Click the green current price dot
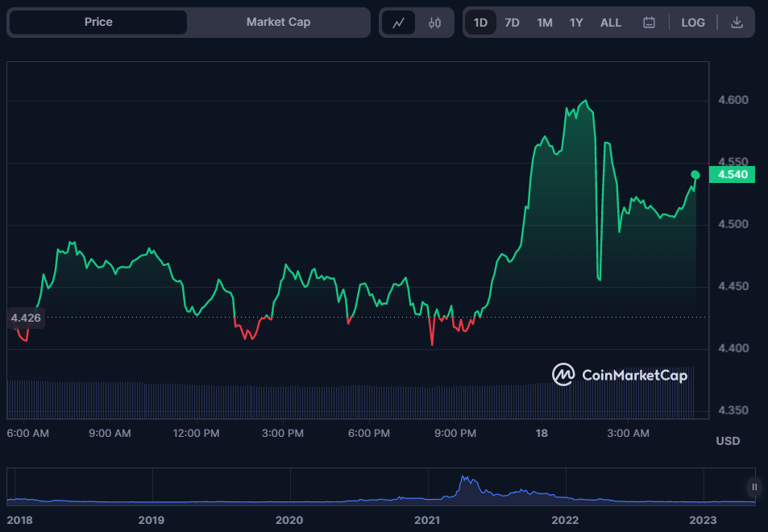 click(x=694, y=174)
